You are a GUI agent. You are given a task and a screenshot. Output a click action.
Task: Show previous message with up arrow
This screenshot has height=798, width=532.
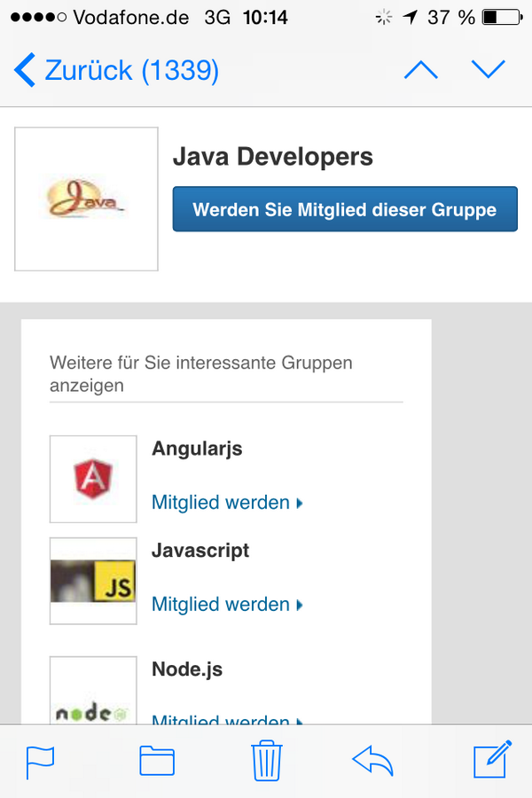[x=420, y=70]
